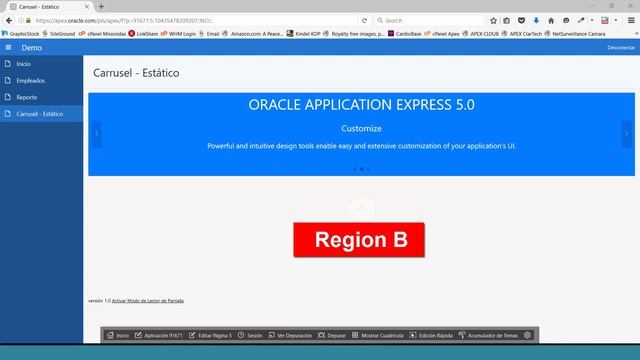The height and width of the screenshot is (360, 640).
Task: Click the chat bubble icon in browser toolbar
Action: pyautogui.click(x=566, y=20)
